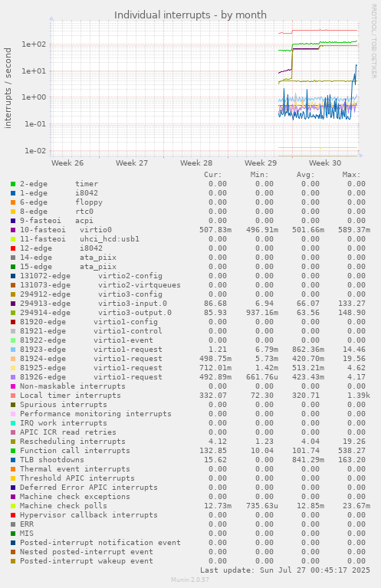The image size is (381, 588).
Task: Click the yellow-green swatch for Machine check polls
Action: (13, 506)
